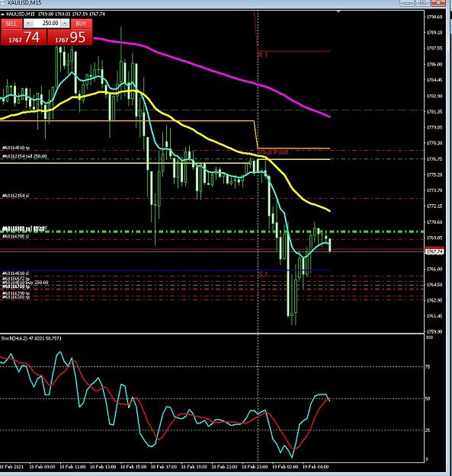Image resolution: width=452 pixels, height=476 pixels.
Task: Click the 1759.90 value on the price scale
Action: pos(434,332)
